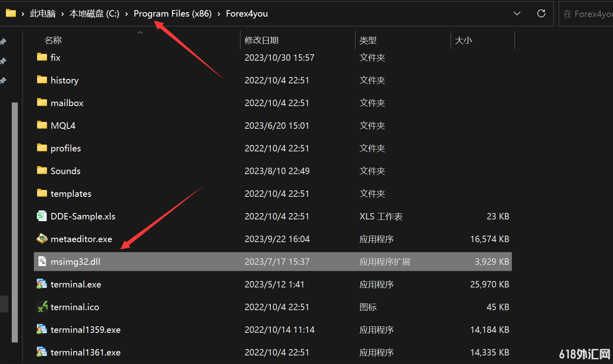Click the msimg32.dll file icon
Image resolution: width=613 pixels, height=364 pixels.
coord(42,261)
